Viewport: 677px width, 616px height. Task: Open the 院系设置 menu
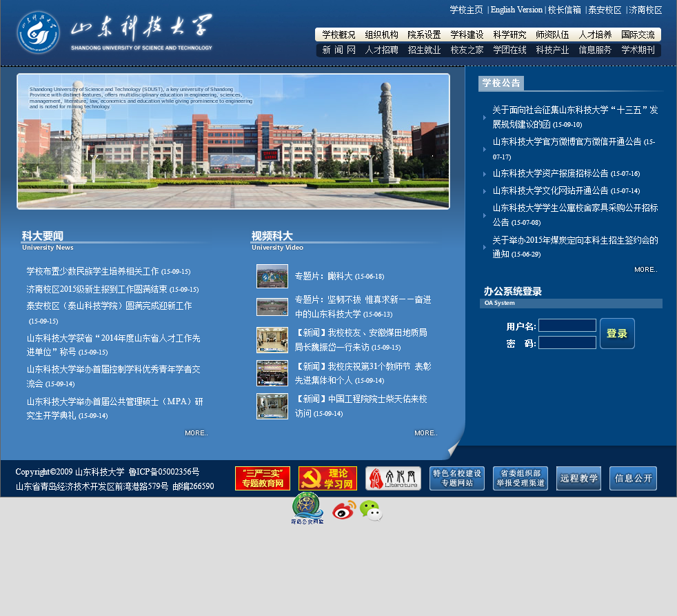[424, 34]
